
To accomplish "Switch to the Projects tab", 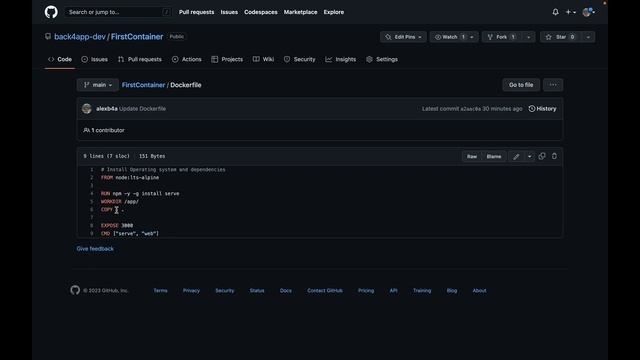I will [x=227, y=59].
